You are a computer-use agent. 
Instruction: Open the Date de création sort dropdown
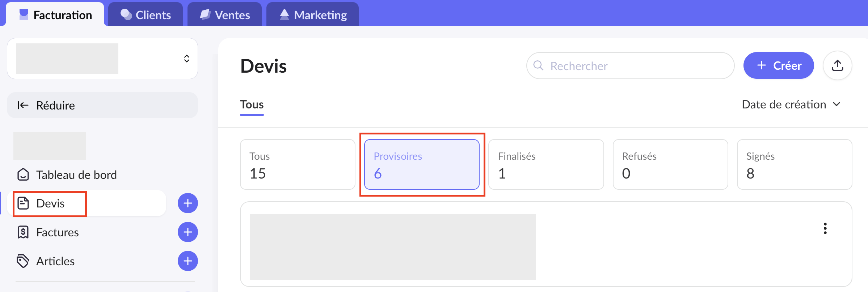pyautogui.click(x=791, y=104)
